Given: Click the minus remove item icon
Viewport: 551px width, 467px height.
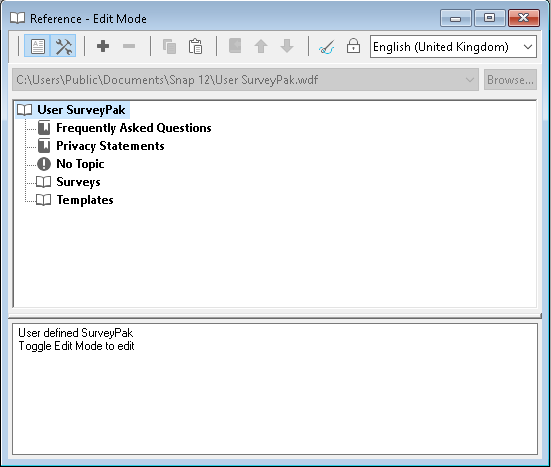Looking at the screenshot, I should coord(129,46).
